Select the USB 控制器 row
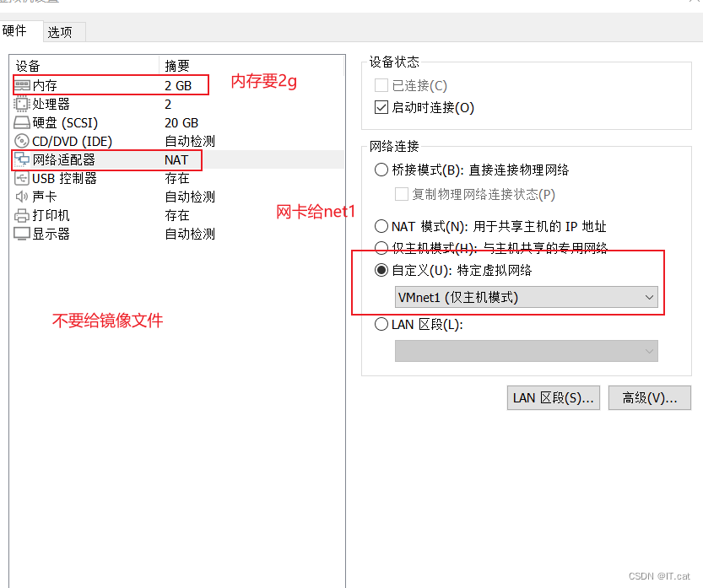This screenshot has height=588, width=703. coord(178,178)
